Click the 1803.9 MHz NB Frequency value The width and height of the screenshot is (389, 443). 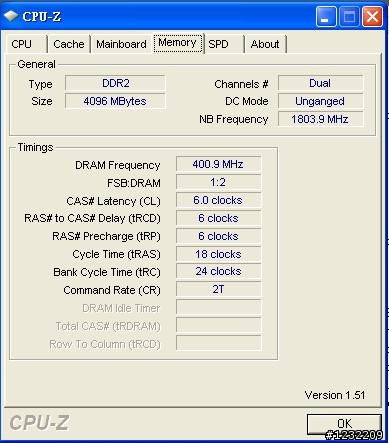coord(320,119)
